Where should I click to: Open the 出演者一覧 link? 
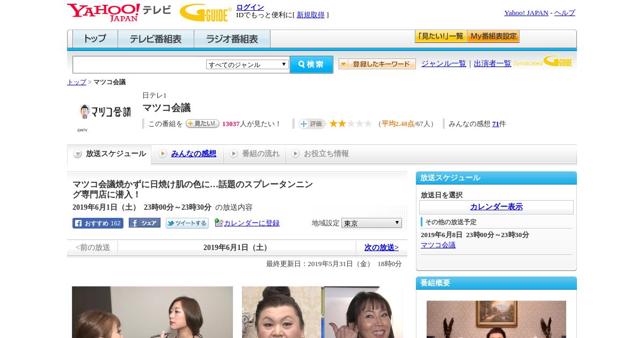click(493, 64)
